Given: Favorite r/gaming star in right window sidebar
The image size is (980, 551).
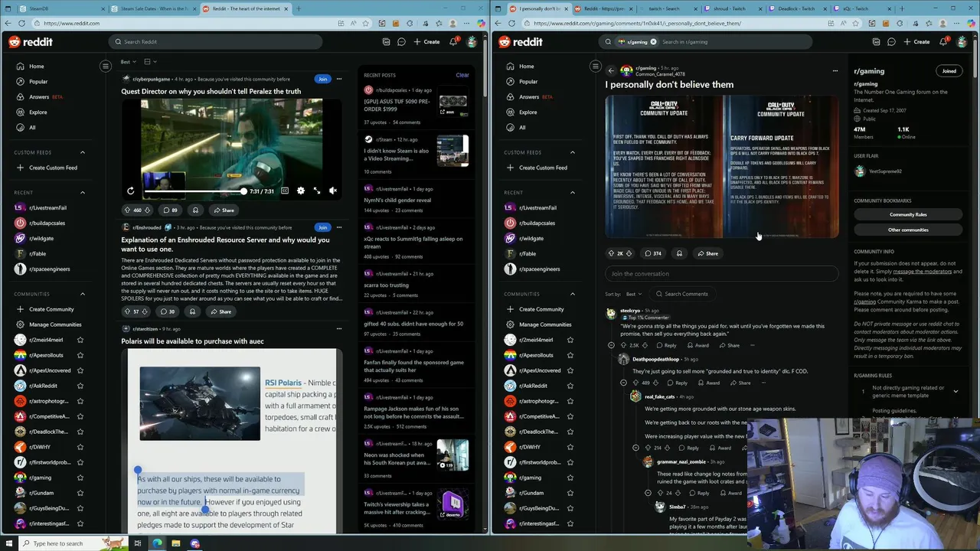Looking at the screenshot, I should pyautogui.click(x=570, y=478).
